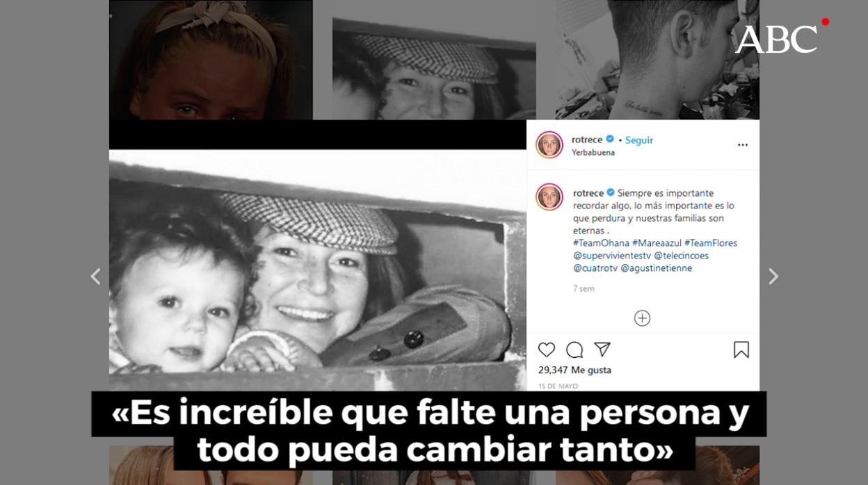The height and width of the screenshot is (485, 868).
Task: View the 29,347 Me gusta likes list
Action: 574,370
